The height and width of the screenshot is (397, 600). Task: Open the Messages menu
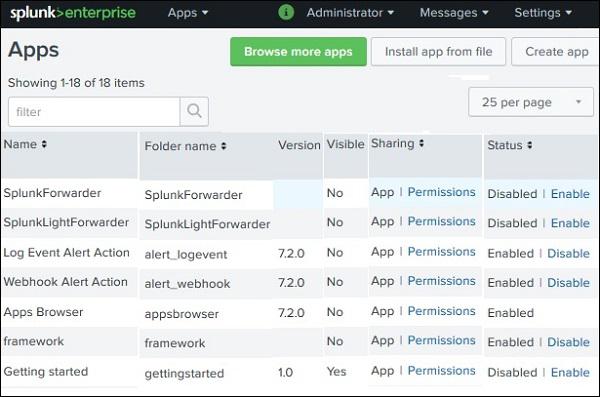pyautogui.click(x=454, y=13)
